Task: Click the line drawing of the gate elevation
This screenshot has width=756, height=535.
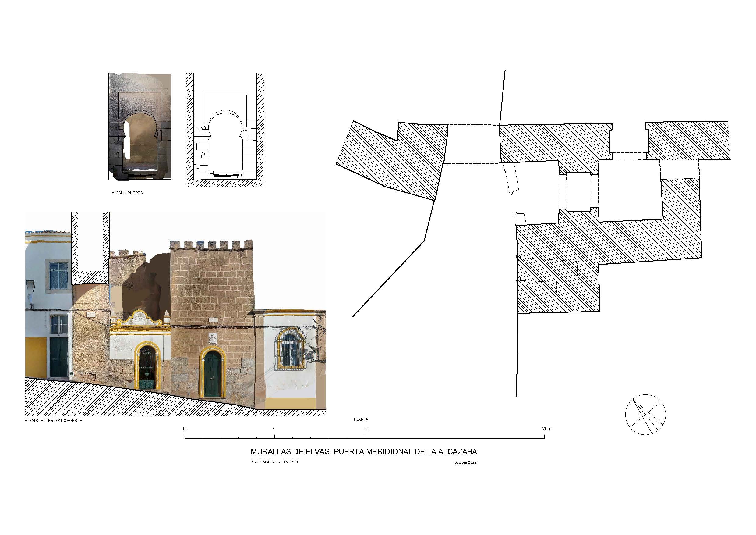Action: (225, 130)
